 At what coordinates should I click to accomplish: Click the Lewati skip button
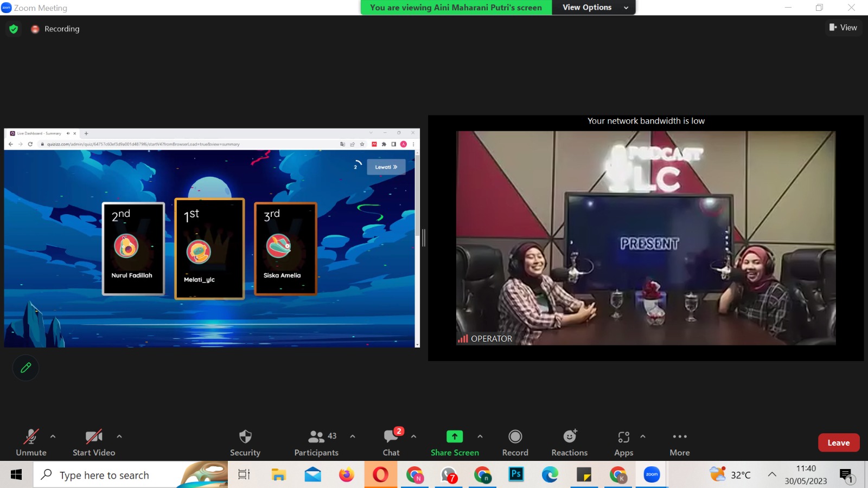coord(386,167)
